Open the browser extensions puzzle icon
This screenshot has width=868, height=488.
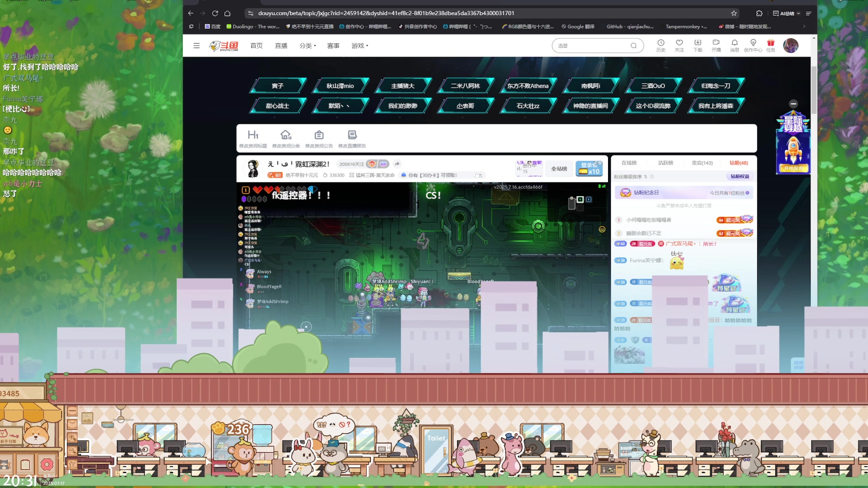(759, 13)
